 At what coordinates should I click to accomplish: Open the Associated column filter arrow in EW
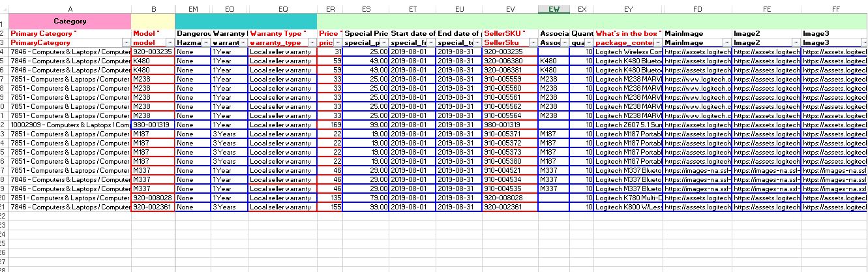click(565, 42)
